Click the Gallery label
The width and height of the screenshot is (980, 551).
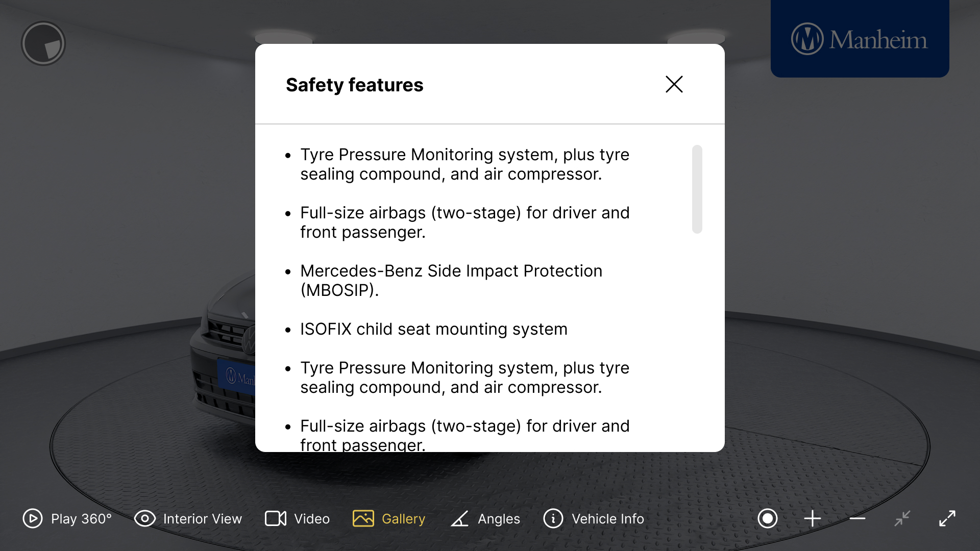[x=403, y=518]
